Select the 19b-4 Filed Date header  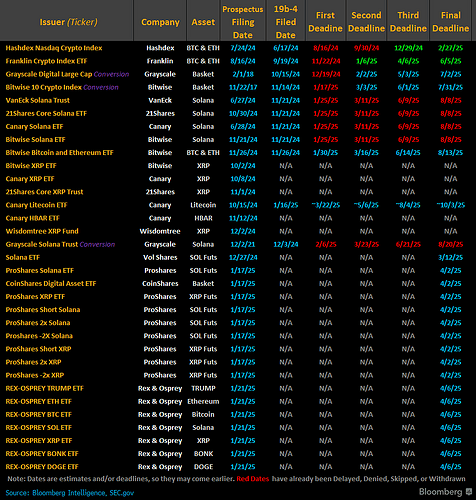coord(286,22)
